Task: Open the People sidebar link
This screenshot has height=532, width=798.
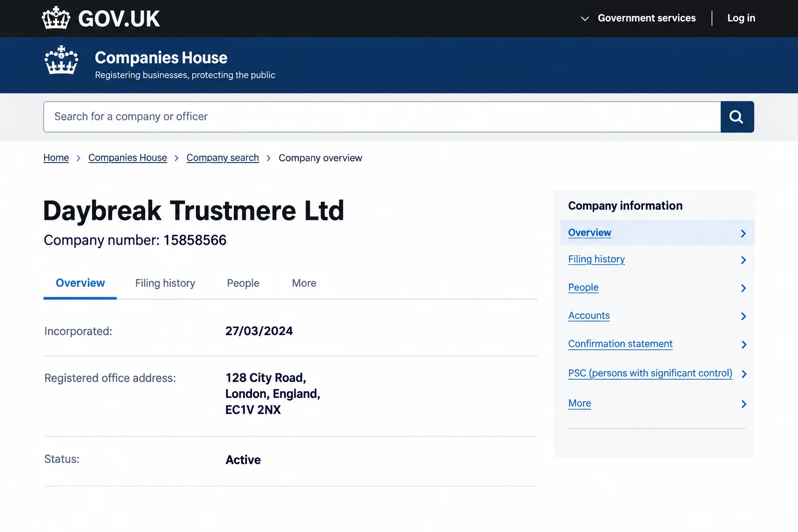Action: tap(583, 287)
